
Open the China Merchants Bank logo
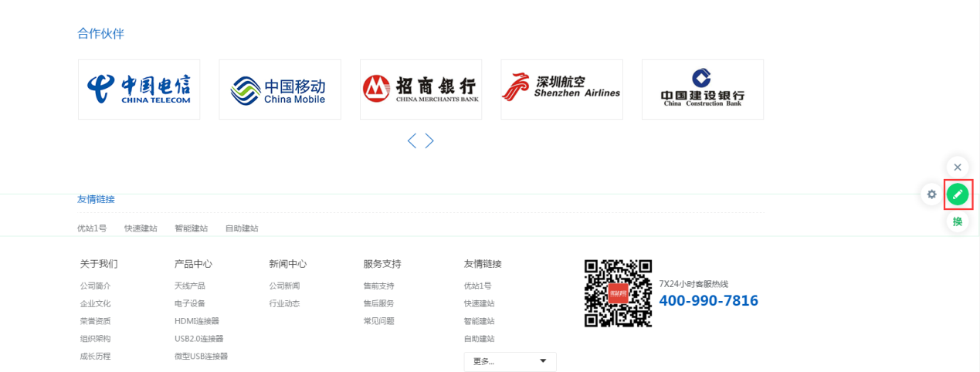click(421, 90)
